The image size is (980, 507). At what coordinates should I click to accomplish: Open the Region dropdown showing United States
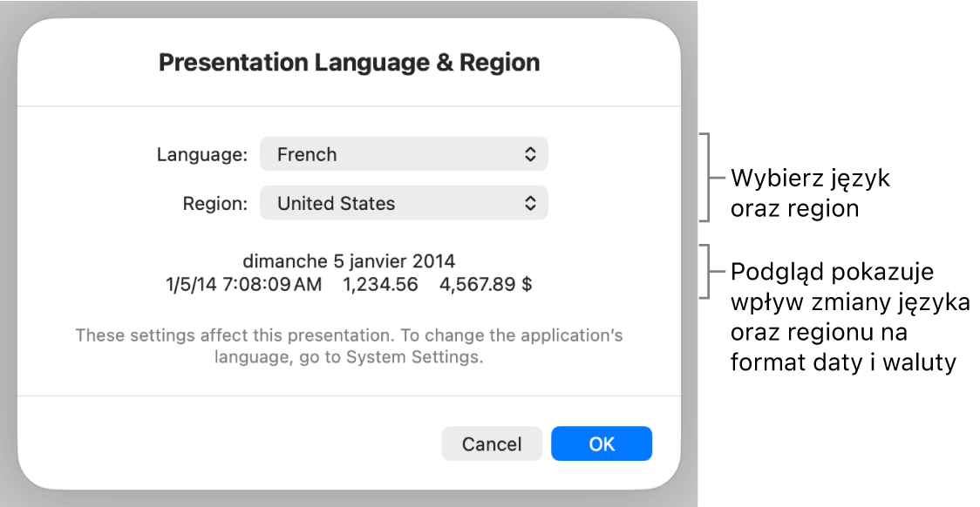point(404,203)
